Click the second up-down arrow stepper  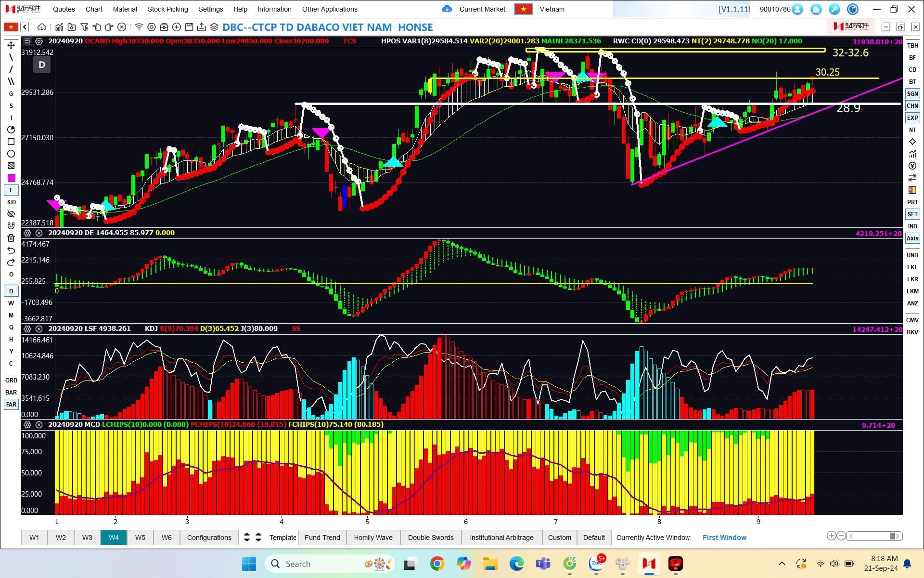tap(258, 537)
